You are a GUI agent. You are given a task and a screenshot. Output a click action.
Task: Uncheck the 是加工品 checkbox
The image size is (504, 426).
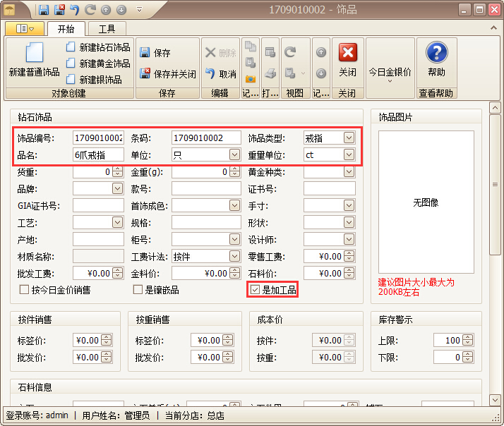pos(256,290)
